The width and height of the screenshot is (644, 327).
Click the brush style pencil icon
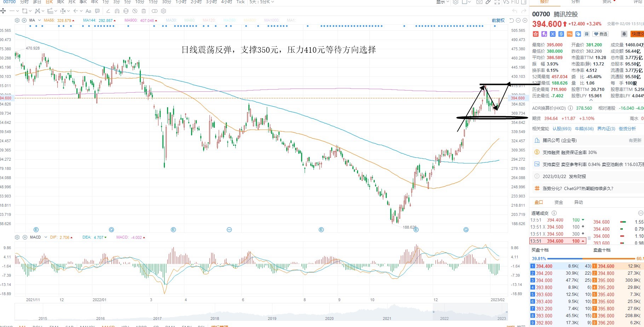[108, 11]
